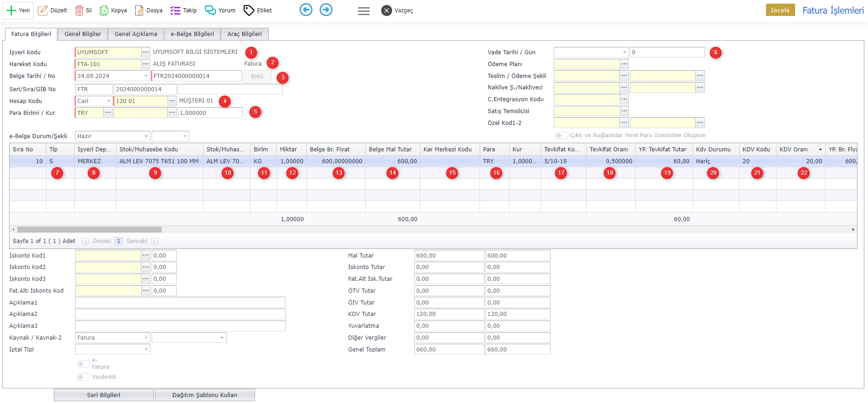Screen dimensions: 868x403
Task: Open İskonto Kod2 lookup ellipsis button
Action: (x=146, y=267)
